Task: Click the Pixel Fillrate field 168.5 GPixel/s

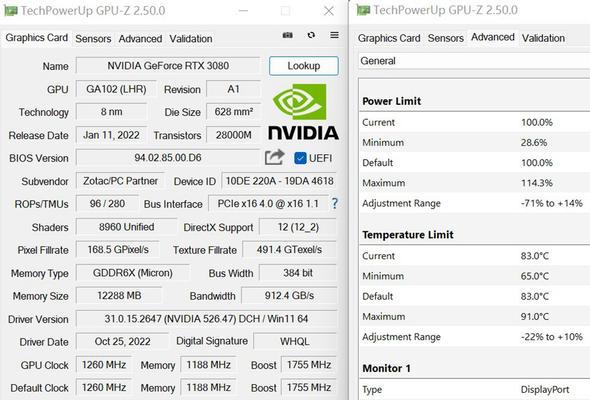Action: click(118, 250)
